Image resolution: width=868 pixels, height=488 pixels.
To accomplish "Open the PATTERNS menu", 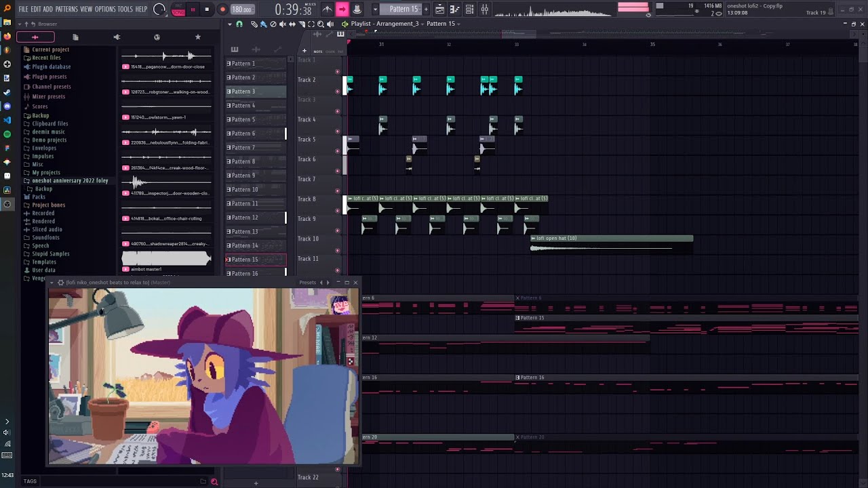I will pyautogui.click(x=66, y=9).
